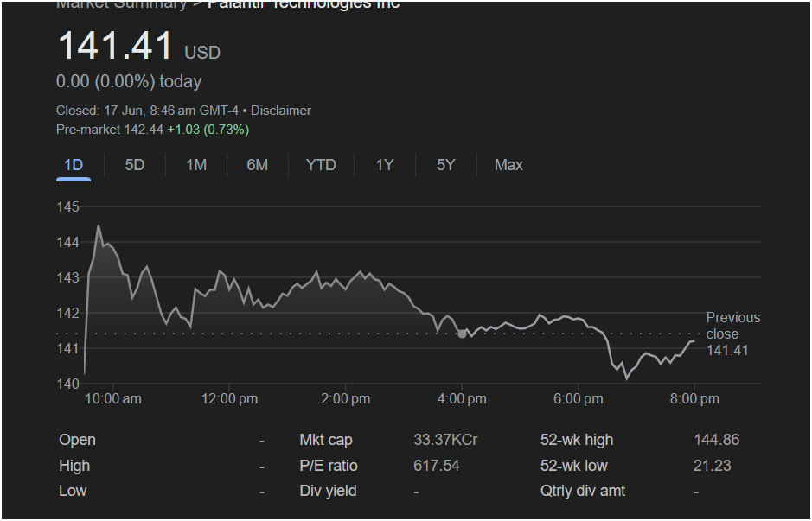Click the Low stat label

point(73,491)
